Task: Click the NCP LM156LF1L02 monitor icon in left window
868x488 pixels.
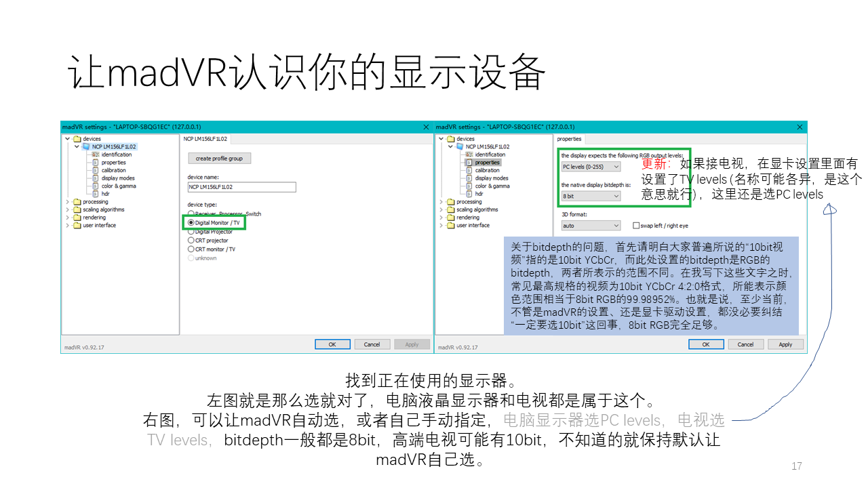Action: pos(86,146)
